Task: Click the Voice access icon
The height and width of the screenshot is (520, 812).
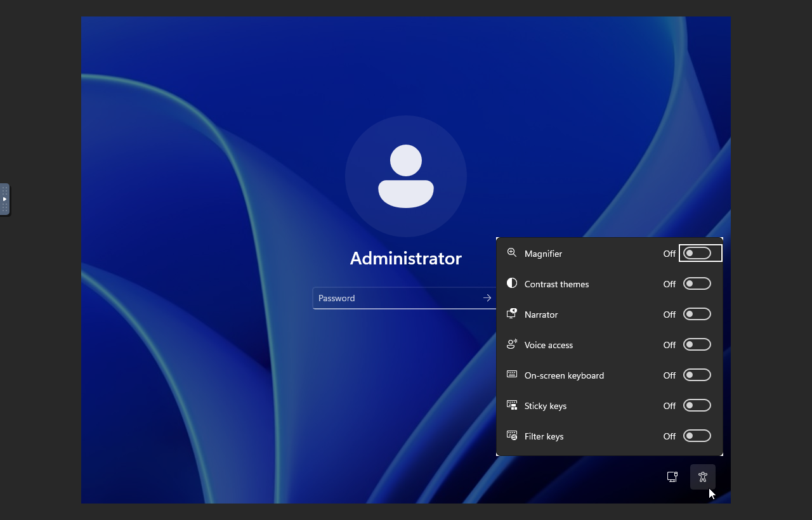Action: click(512, 344)
